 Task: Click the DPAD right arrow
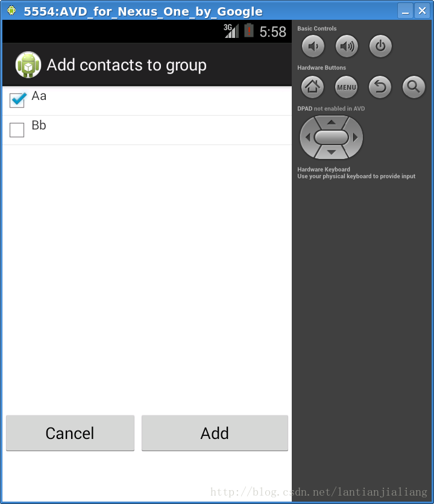point(355,137)
